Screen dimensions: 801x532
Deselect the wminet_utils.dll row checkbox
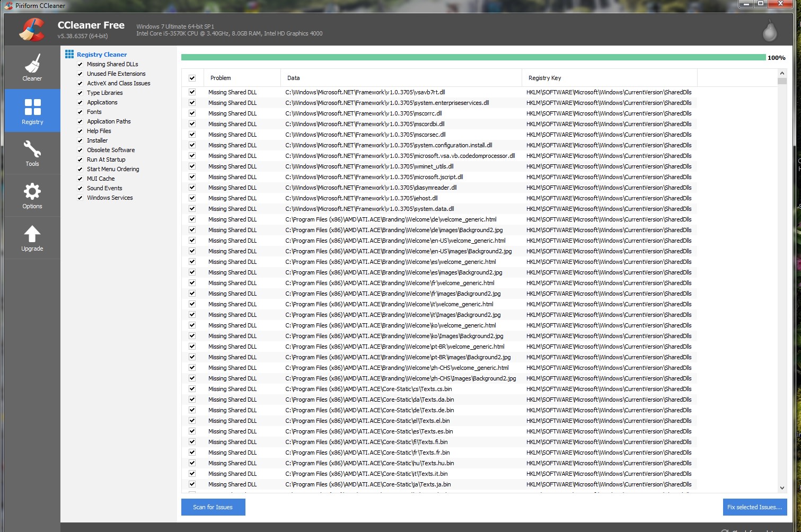192,166
